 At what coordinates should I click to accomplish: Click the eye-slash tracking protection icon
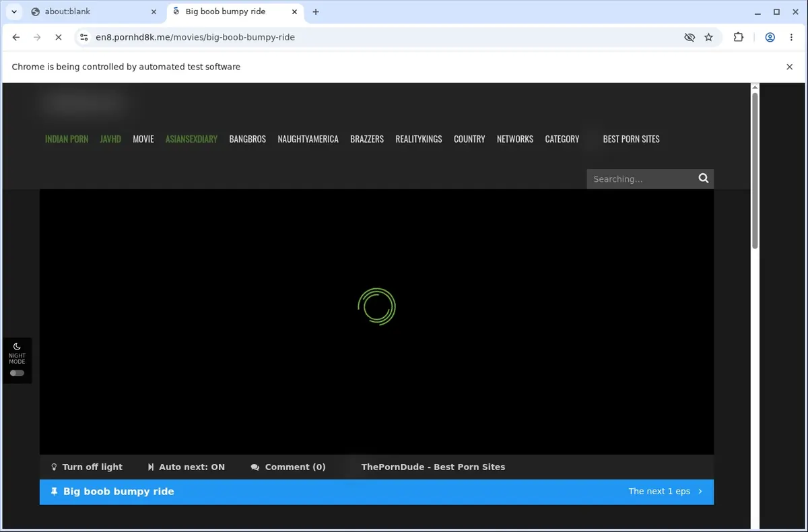pos(689,38)
